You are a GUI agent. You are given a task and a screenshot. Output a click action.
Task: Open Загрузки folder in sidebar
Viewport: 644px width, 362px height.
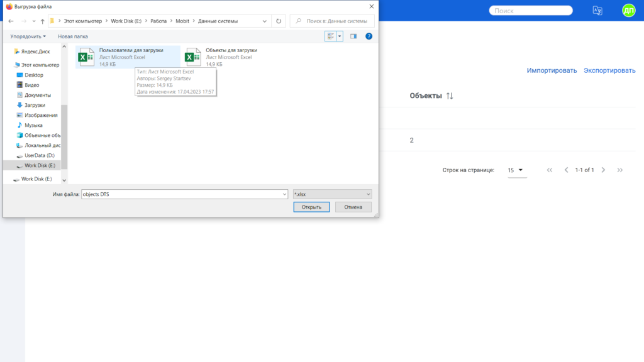pos(31,105)
